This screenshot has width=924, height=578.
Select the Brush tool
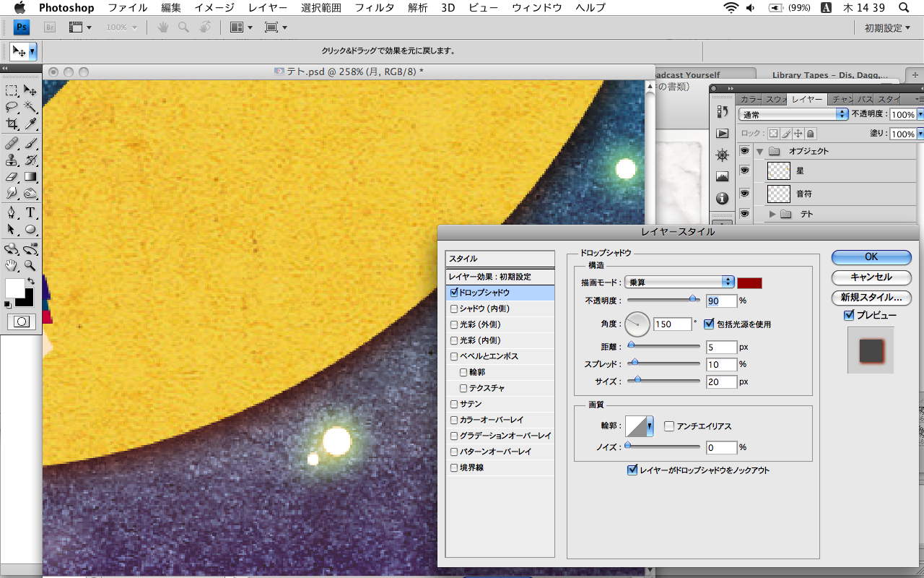pyautogui.click(x=30, y=143)
